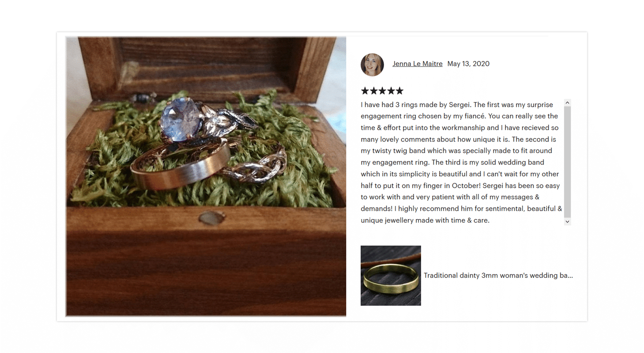
Task: Click the fifth rating star
Action: [x=399, y=91]
